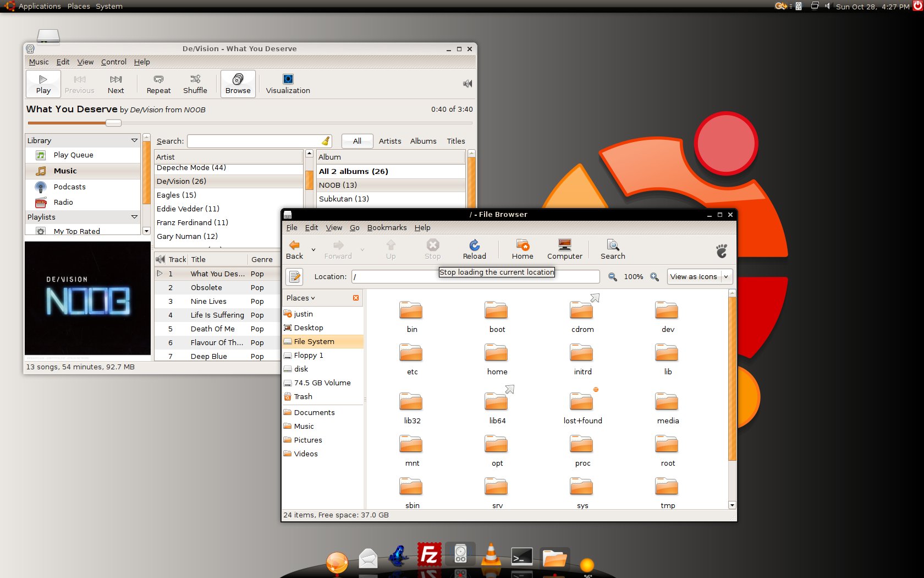Select 74.5 GB Volume in Places
Viewport: 924px width, 578px height.
point(323,383)
